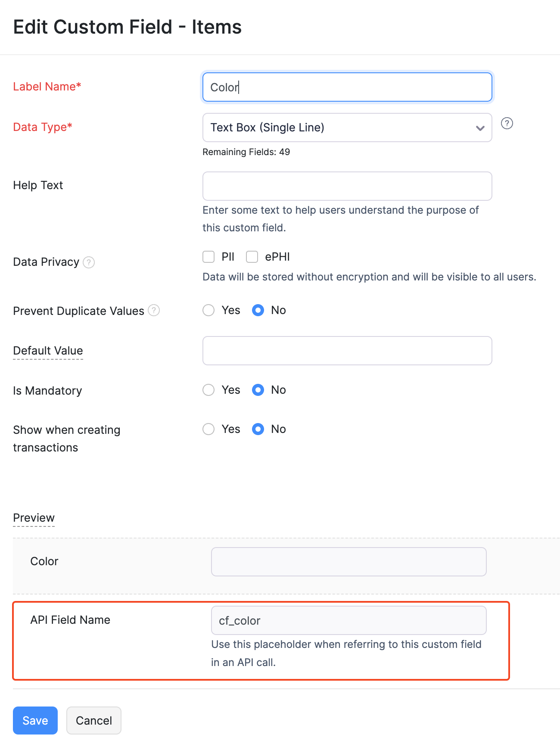The height and width of the screenshot is (747, 560).
Task: Click the dashed Default Value label
Action: pyautogui.click(x=48, y=351)
